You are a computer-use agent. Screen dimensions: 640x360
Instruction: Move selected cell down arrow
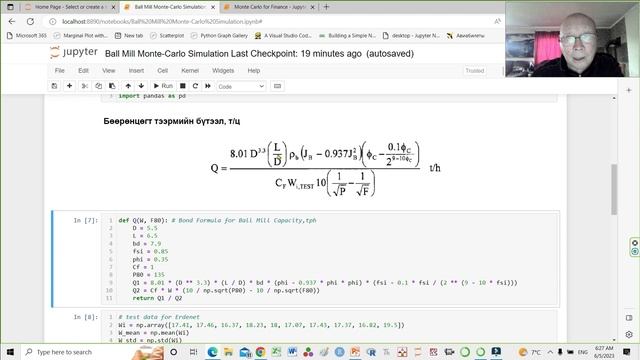point(141,86)
